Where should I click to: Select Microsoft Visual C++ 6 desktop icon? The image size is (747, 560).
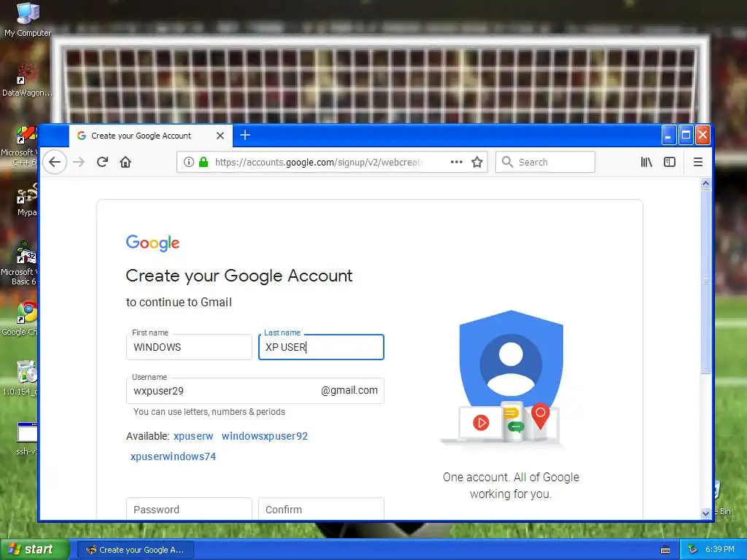click(x=19, y=145)
